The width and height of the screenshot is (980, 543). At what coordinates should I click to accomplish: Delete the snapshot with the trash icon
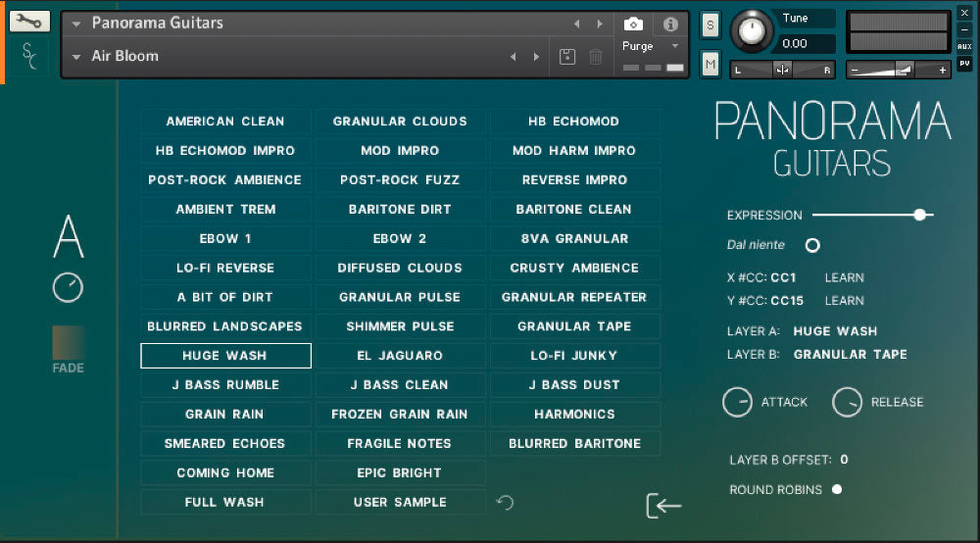pyautogui.click(x=595, y=57)
